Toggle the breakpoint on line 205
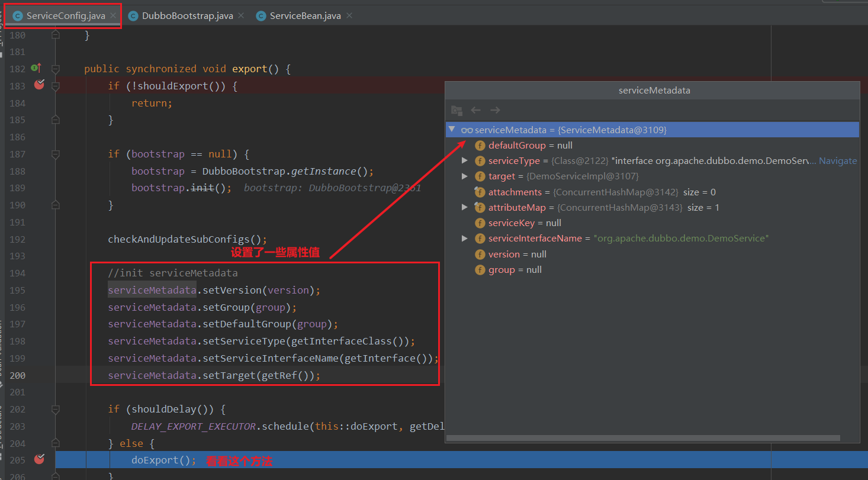868x480 pixels. click(x=39, y=459)
